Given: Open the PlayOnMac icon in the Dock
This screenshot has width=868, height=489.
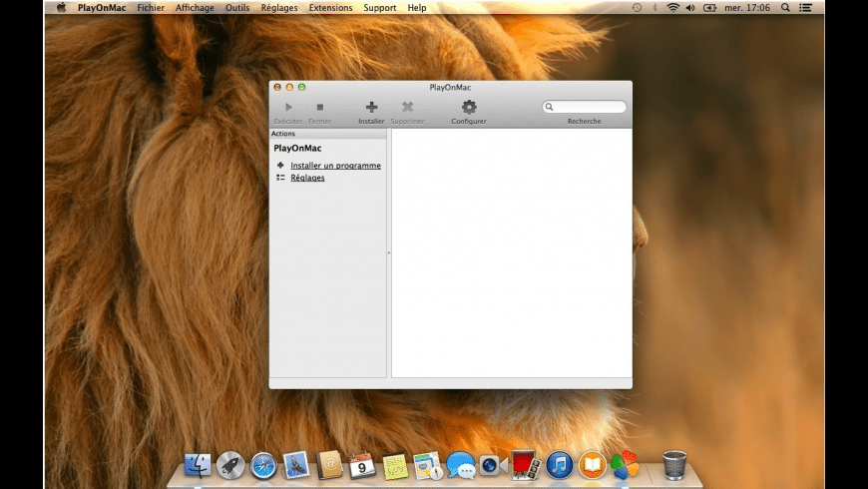Looking at the screenshot, I should (625, 465).
